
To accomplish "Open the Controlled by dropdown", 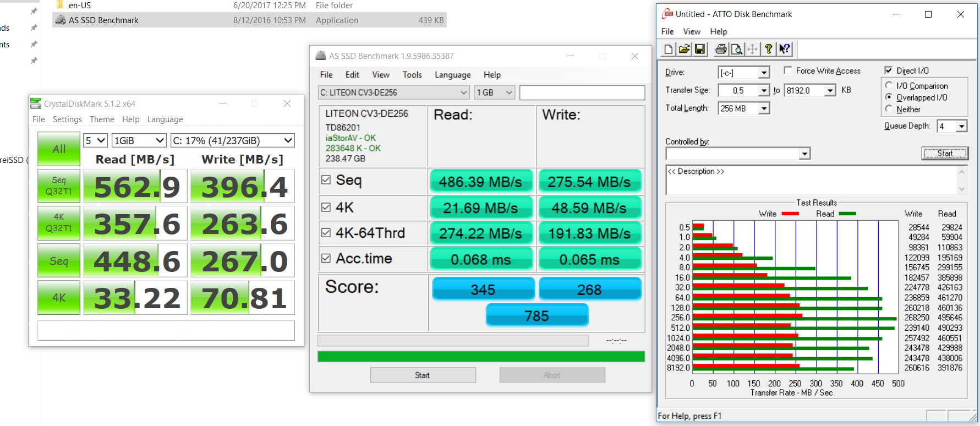I will pyautogui.click(x=805, y=154).
